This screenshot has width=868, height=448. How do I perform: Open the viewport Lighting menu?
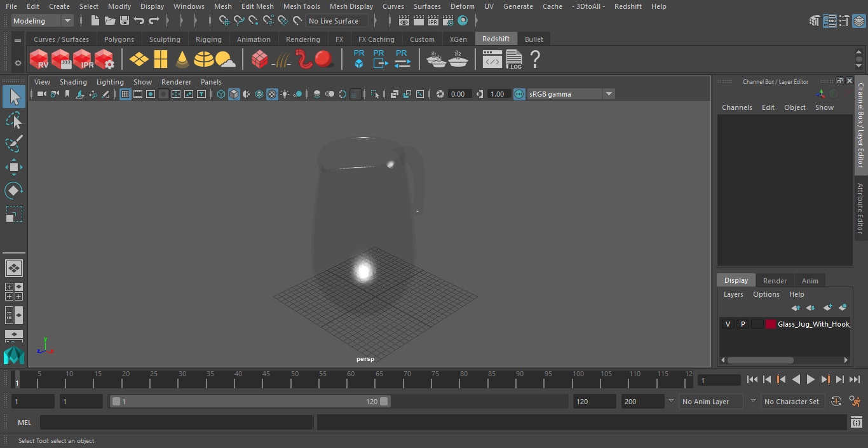110,82
